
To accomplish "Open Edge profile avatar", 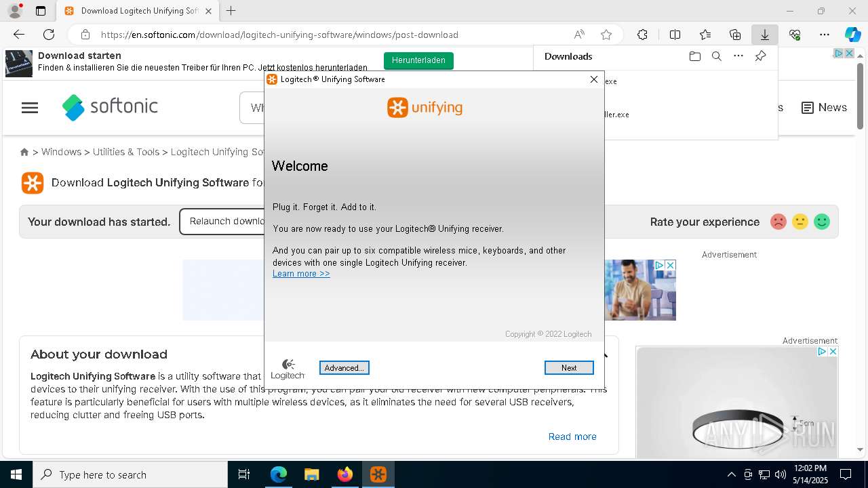I will [15, 11].
